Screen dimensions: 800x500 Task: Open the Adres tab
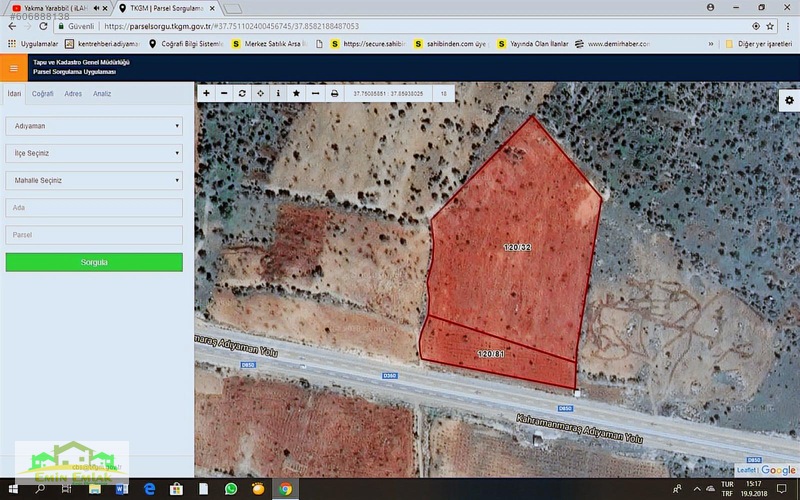73,94
